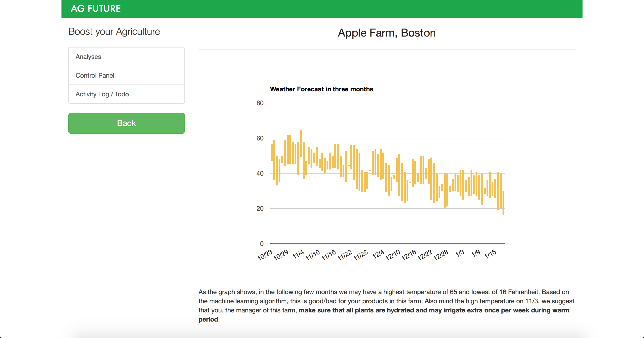Click the AG FUTURE brand logo
The image size is (644, 338).
96,9
